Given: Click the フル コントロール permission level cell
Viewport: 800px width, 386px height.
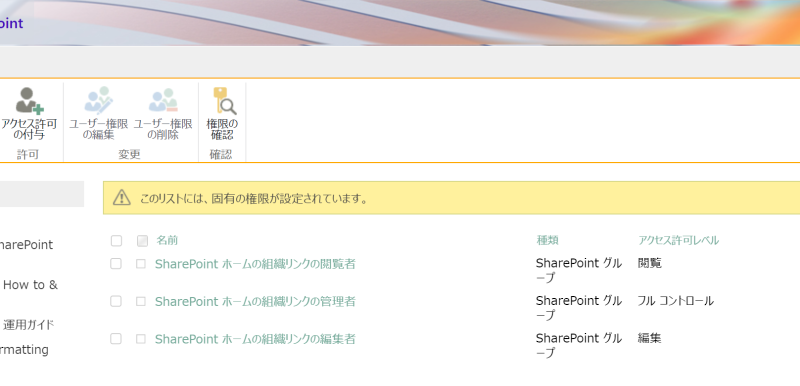Looking at the screenshot, I should tap(676, 301).
